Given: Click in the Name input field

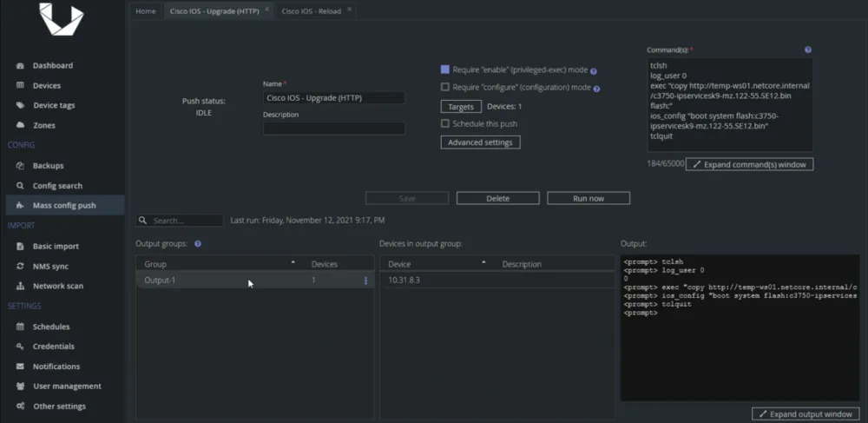Looking at the screenshot, I should tap(334, 98).
